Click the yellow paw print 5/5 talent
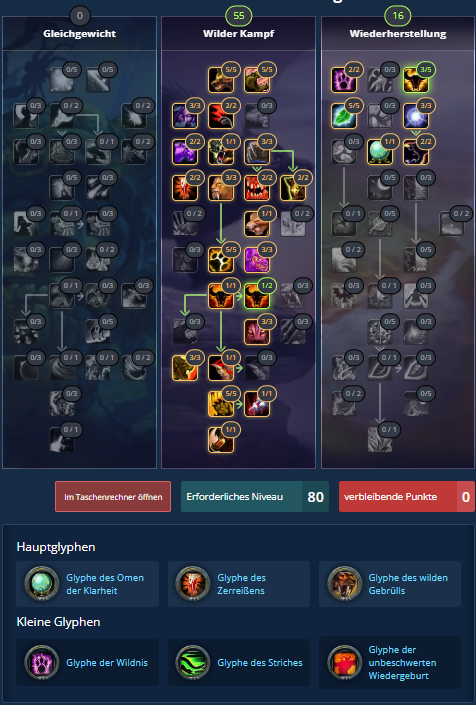 pyautogui.click(x=221, y=259)
